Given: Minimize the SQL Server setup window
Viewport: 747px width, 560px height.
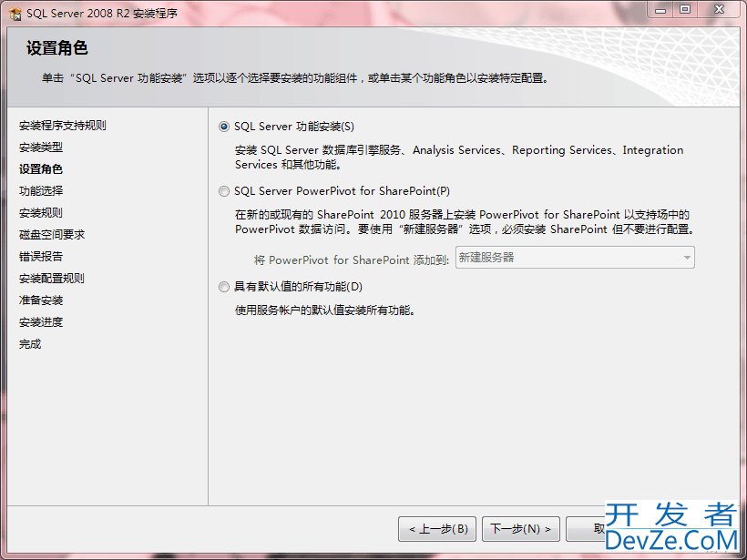Looking at the screenshot, I should click(660, 9).
